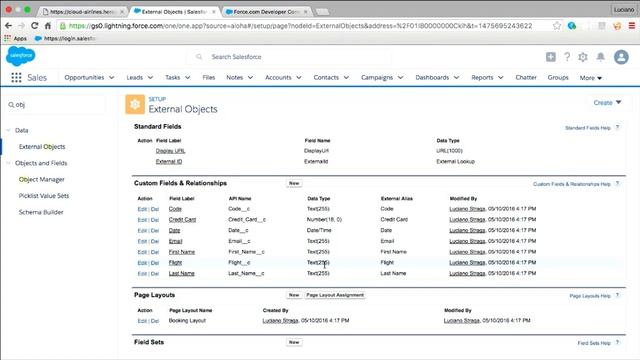This screenshot has height=360, width=640.
Task: Select Picklist Value Sets in sidebar
Action: 44,196
